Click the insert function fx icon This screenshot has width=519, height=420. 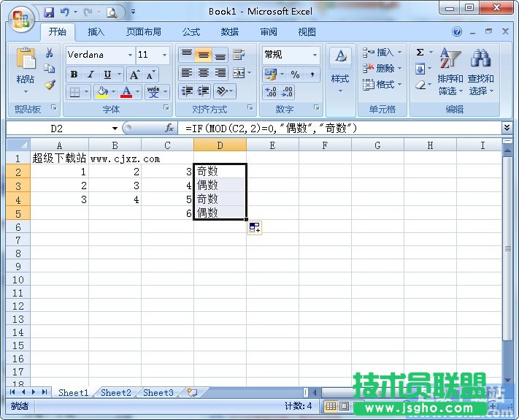169,128
